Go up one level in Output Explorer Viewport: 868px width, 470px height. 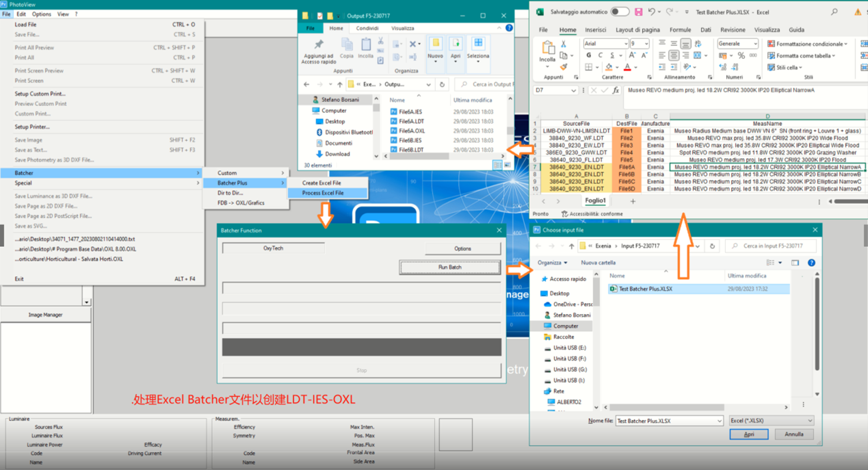pos(339,84)
